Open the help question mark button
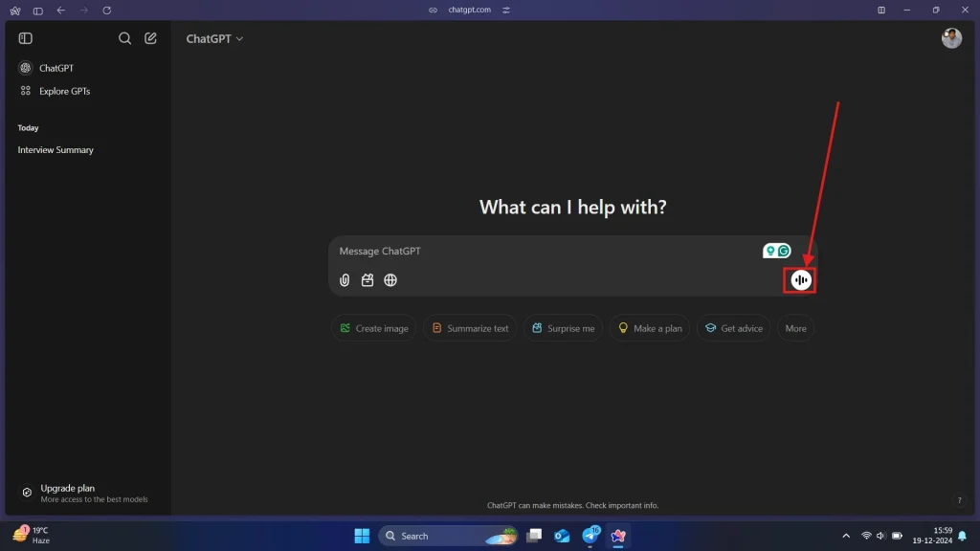This screenshot has width=980, height=551. coord(959,500)
